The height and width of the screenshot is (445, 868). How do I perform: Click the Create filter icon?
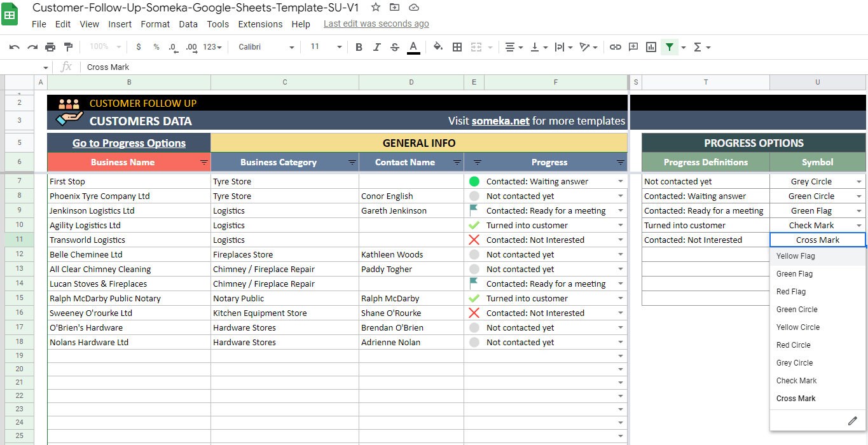(670, 46)
